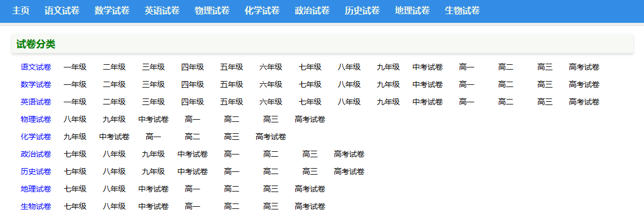The height and width of the screenshot is (216, 644).
Task: Select 高三 in the 英语试卷 row
Action: click(x=545, y=102)
